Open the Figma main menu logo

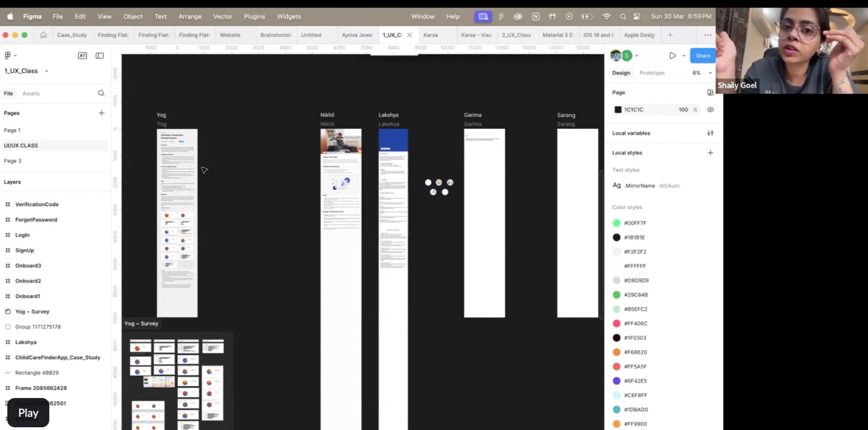pyautogui.click(x=9, y=55)
